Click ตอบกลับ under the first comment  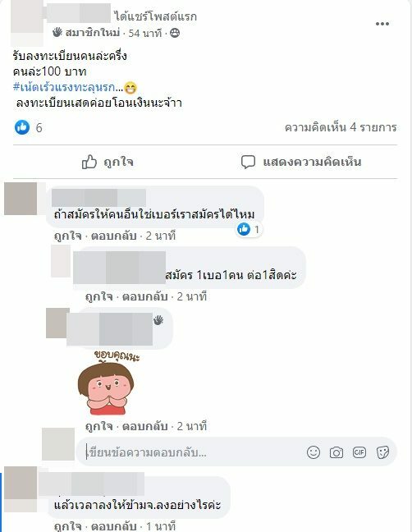tap(113, 236)
